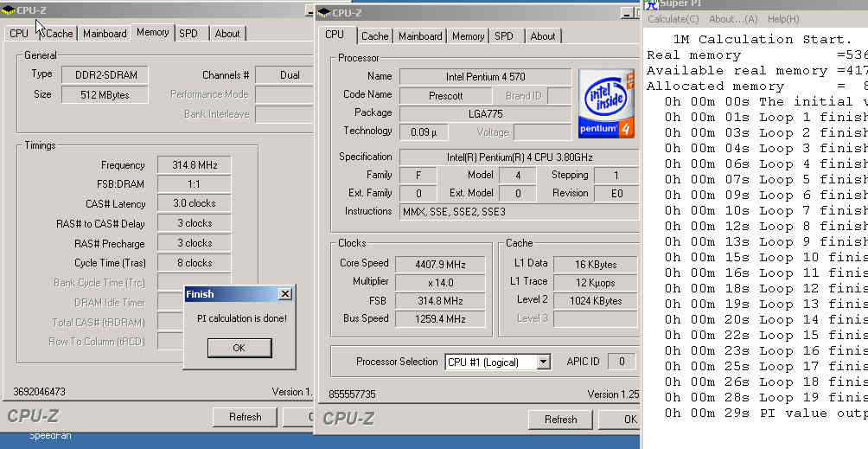Click the FSB field in the Clocks group

(x=441, y=301)
